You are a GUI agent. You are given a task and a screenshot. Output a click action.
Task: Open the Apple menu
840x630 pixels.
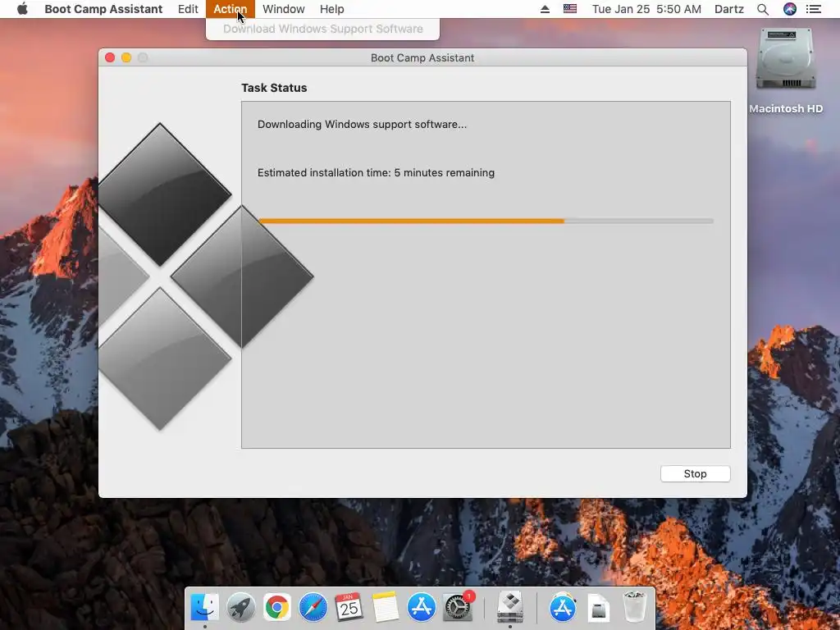22,9
